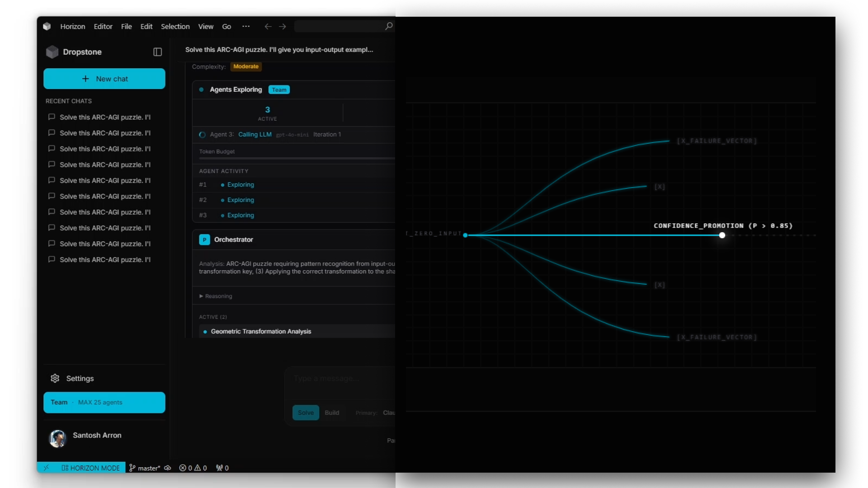The height and width of the screenshot is (488, 868).
Task: Click the Team mode toggle showing MAX 25 agents
Action: coord(104,402)
